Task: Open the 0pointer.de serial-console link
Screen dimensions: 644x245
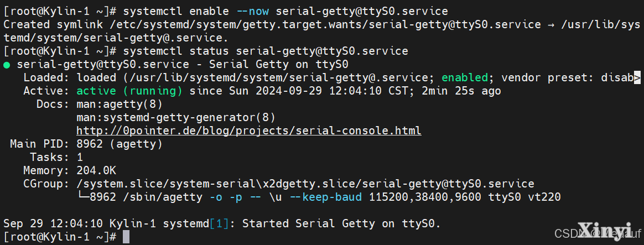Action: tap(249, 131)
